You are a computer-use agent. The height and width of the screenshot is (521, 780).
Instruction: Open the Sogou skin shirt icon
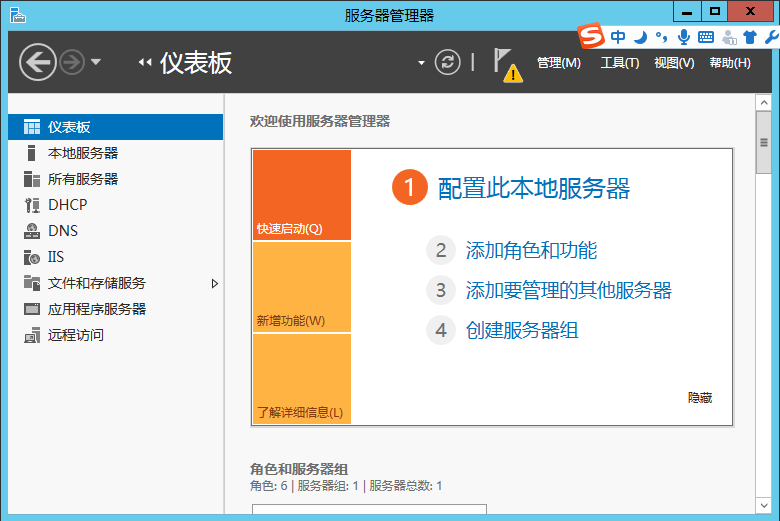[x=750, y=37]
